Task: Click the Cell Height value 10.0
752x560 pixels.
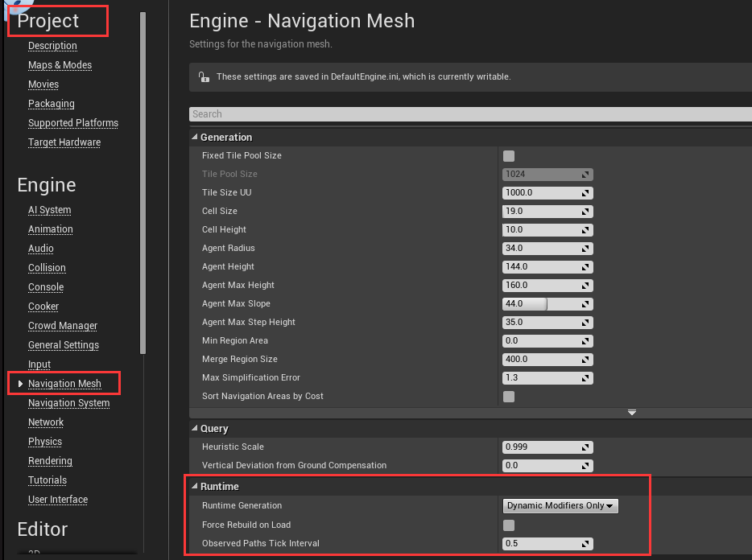Action: 514,230
